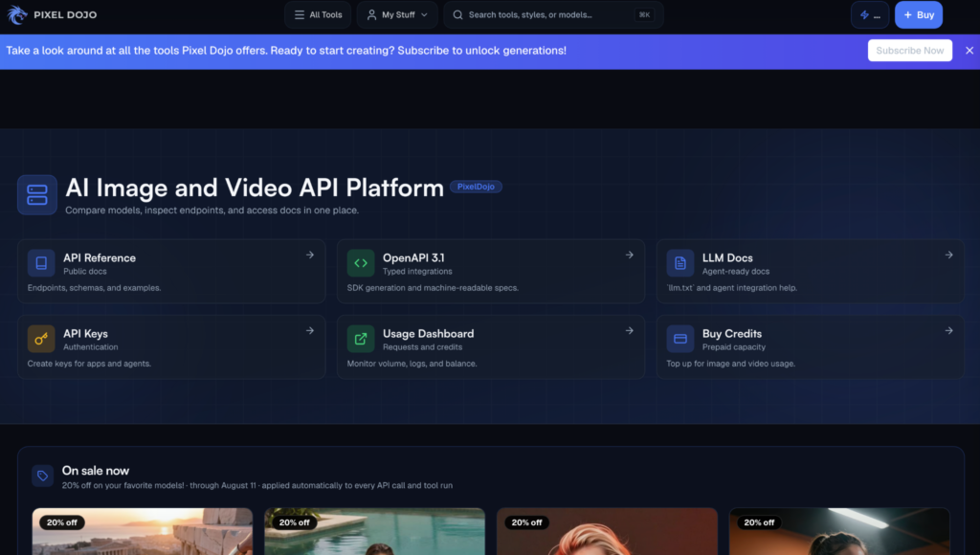Focus the search tools, styles, or models field

pyautogui.click(x=553, y=14)
